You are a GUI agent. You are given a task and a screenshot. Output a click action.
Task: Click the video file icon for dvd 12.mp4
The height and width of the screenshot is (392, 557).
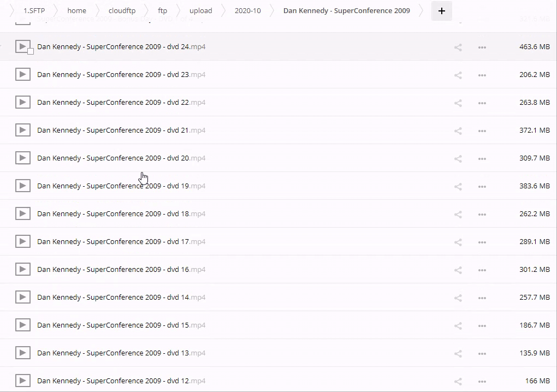(22, 381)
